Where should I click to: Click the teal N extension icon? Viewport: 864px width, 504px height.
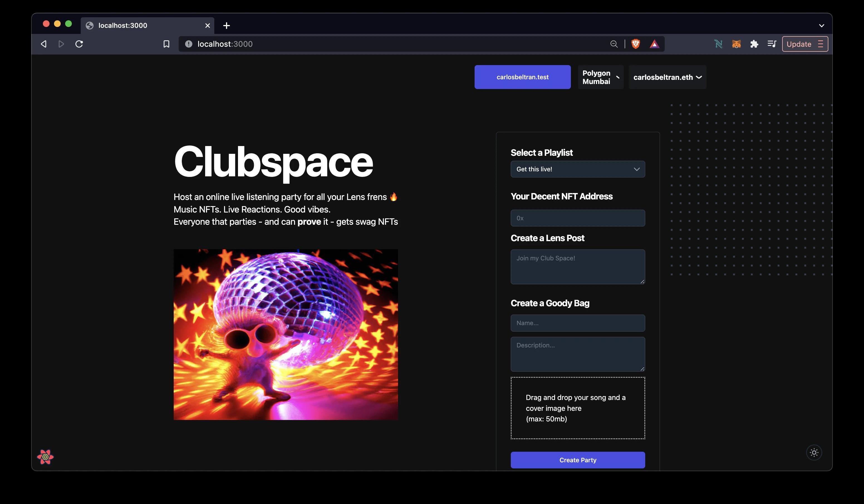tap(718, 44)
